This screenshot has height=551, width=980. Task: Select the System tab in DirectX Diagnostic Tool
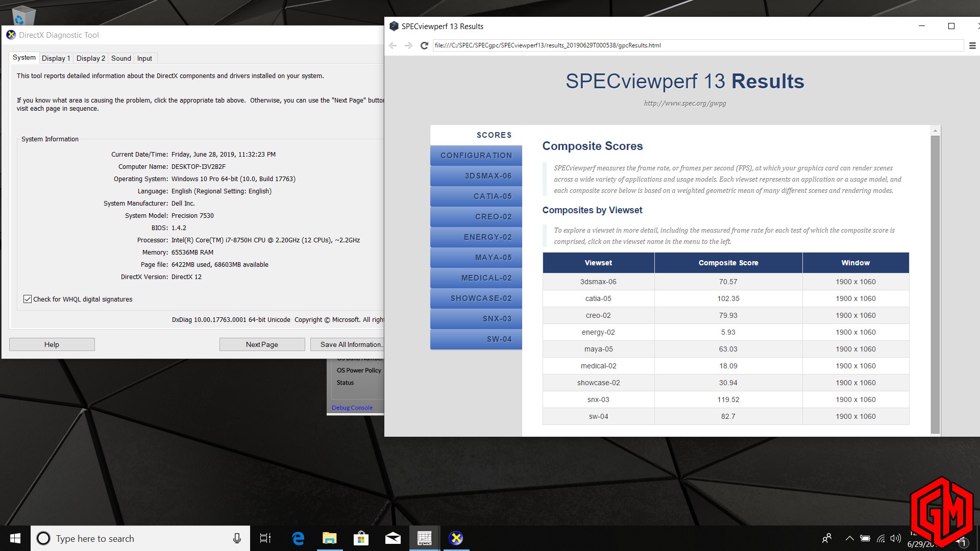pos(24,58)
